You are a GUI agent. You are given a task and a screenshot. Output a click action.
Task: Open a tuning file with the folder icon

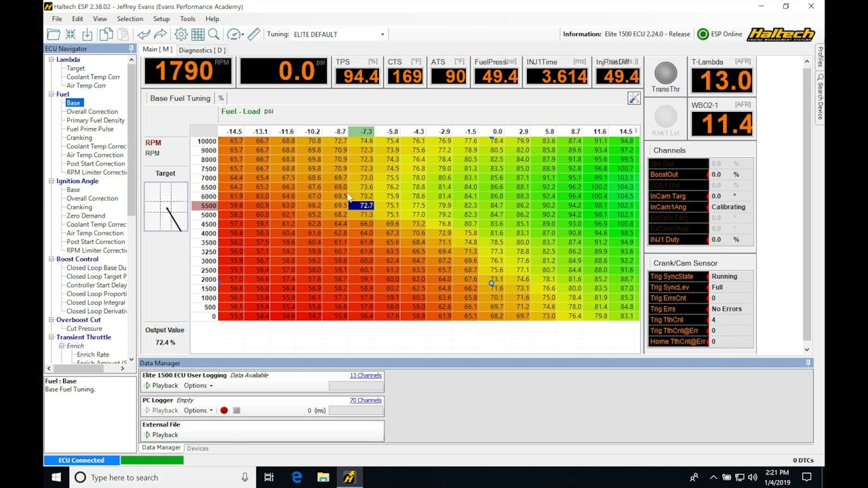point(55,34)
